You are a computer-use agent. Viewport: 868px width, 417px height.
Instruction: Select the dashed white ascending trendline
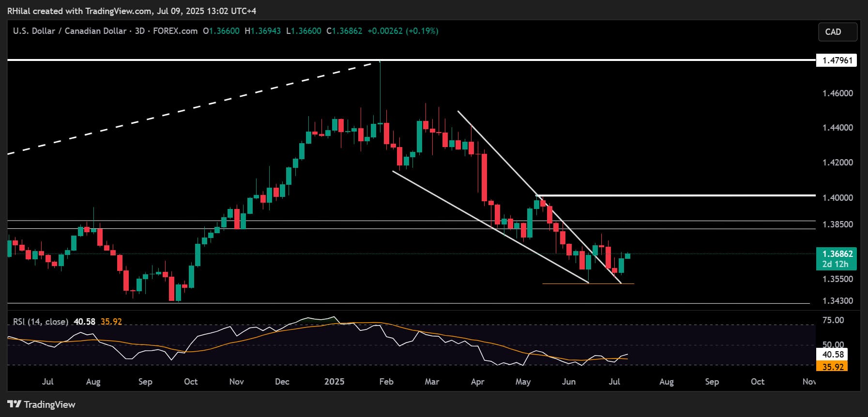194,108
